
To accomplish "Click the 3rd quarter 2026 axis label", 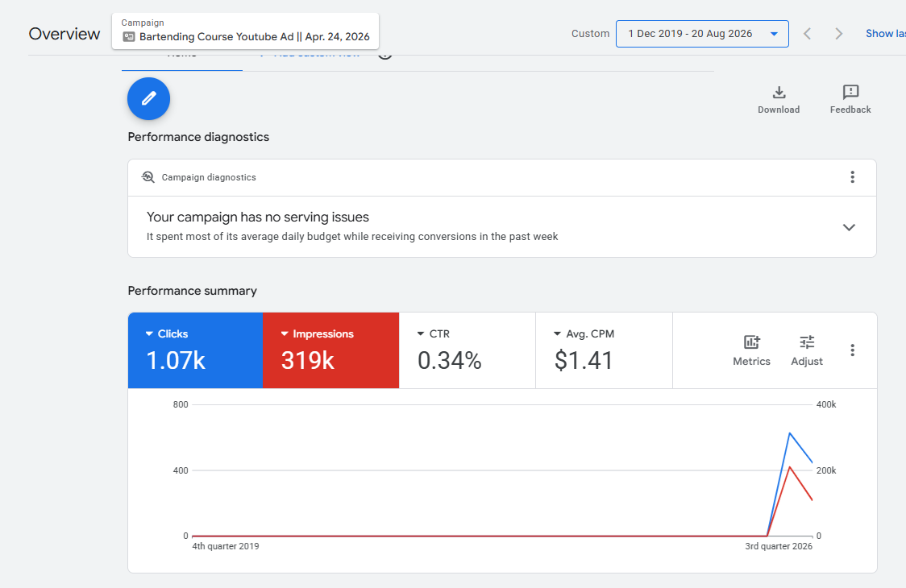I will pos(779,546).
